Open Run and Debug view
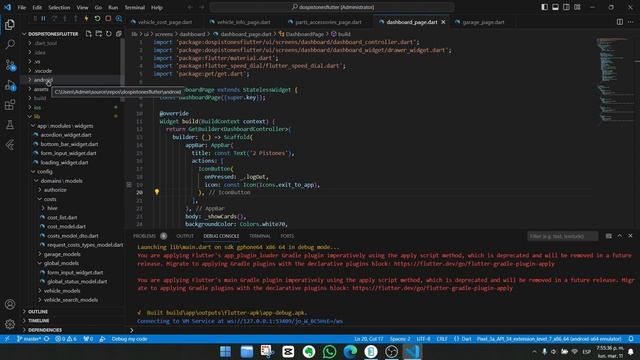This screenshot has width=640, height=360. (x=10, y=85)
